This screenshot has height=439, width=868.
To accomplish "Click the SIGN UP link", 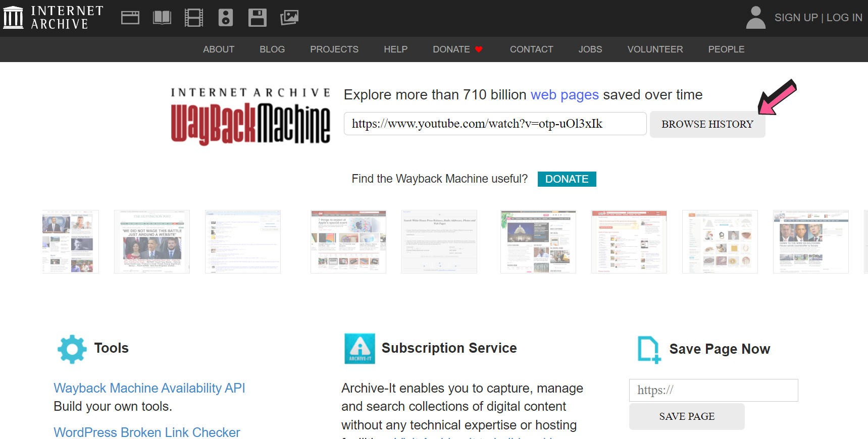I will tap(796, 18).
